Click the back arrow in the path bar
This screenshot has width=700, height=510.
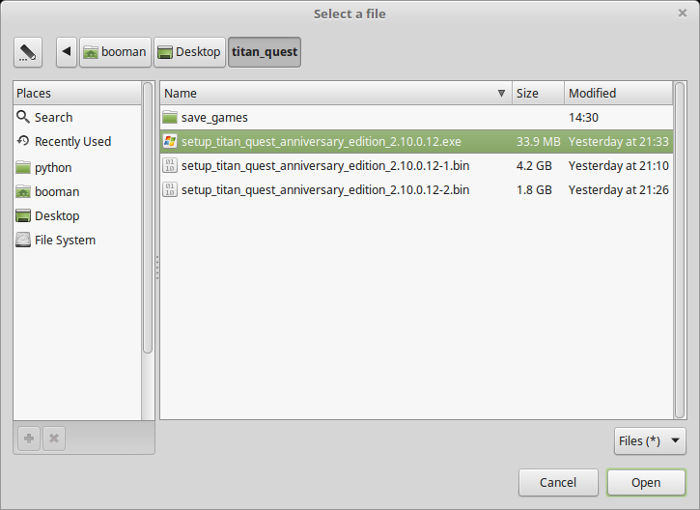click(67, 52)
